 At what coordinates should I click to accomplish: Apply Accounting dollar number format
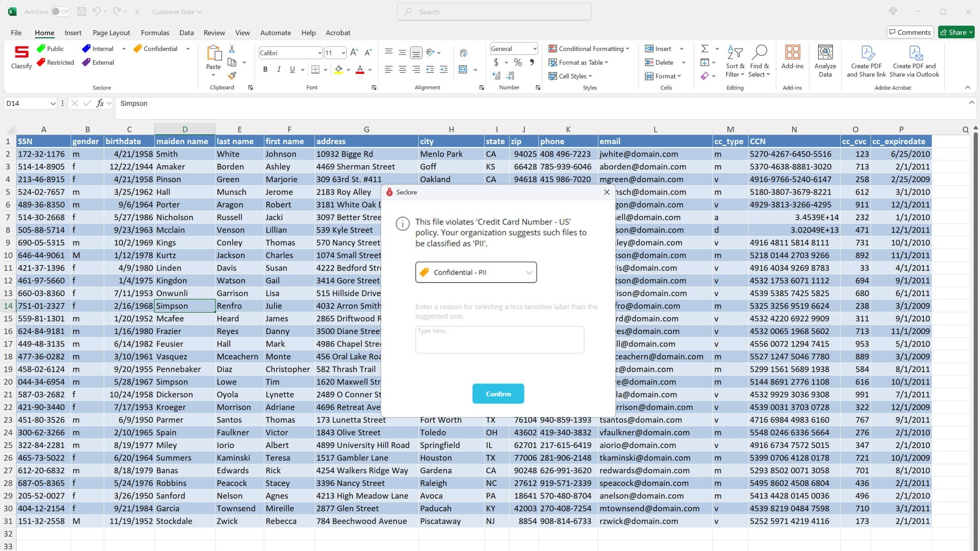click(x=496, y=62)
